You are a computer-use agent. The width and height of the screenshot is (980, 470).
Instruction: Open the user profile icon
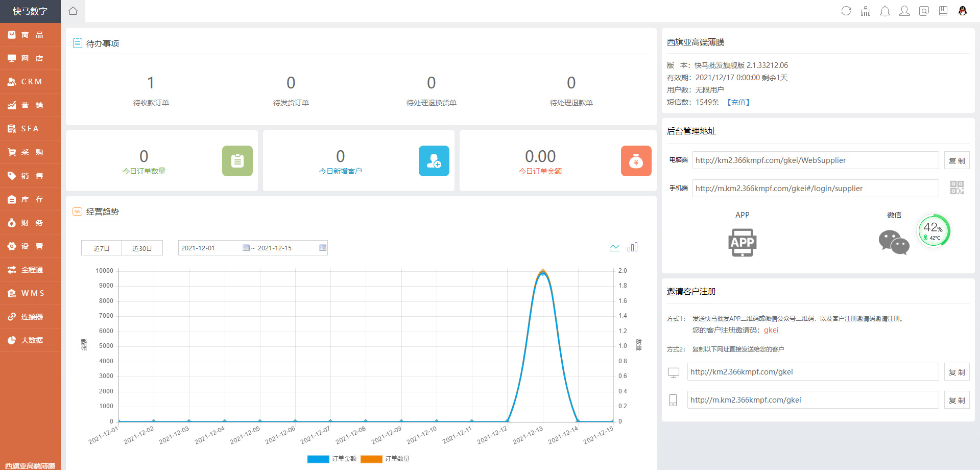(904, 11)
